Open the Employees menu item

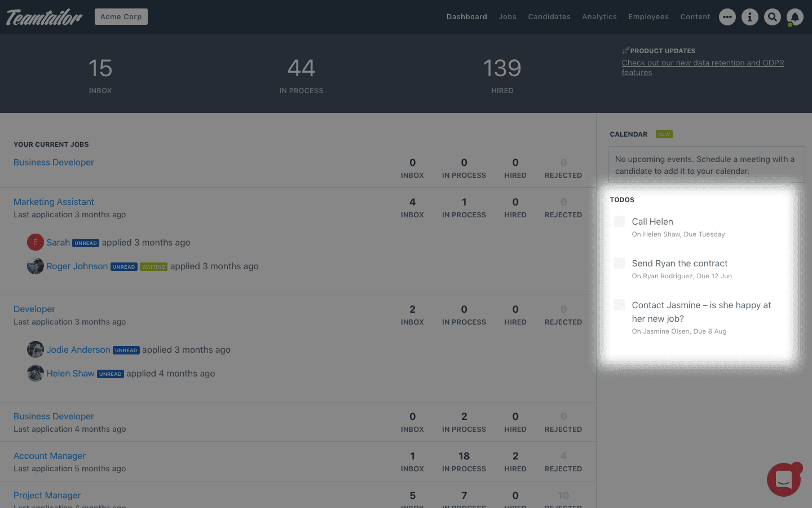[x=648, y=17]
